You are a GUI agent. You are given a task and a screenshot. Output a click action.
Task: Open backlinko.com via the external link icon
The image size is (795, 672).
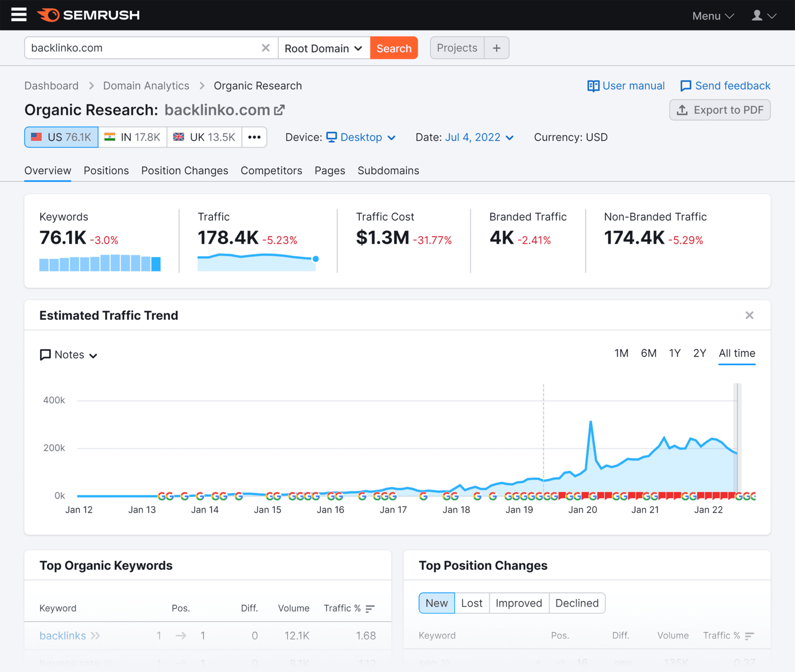[x=280, y=110]
